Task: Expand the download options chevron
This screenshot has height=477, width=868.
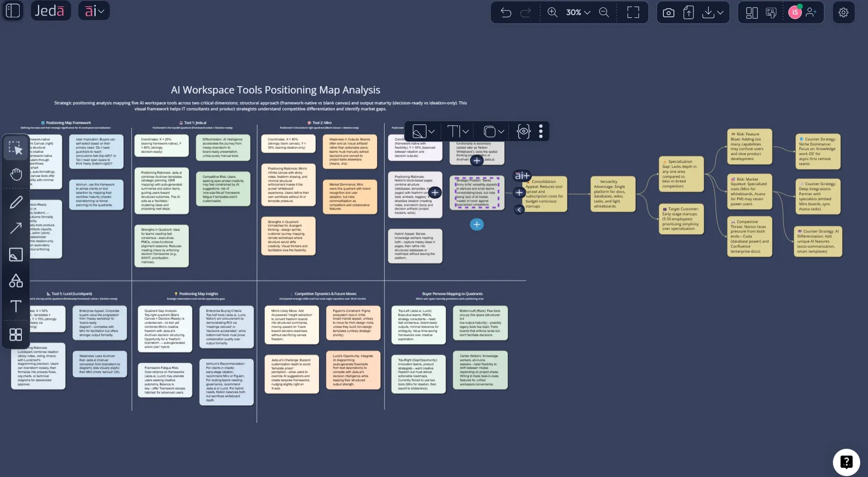Action: [721, 12]
